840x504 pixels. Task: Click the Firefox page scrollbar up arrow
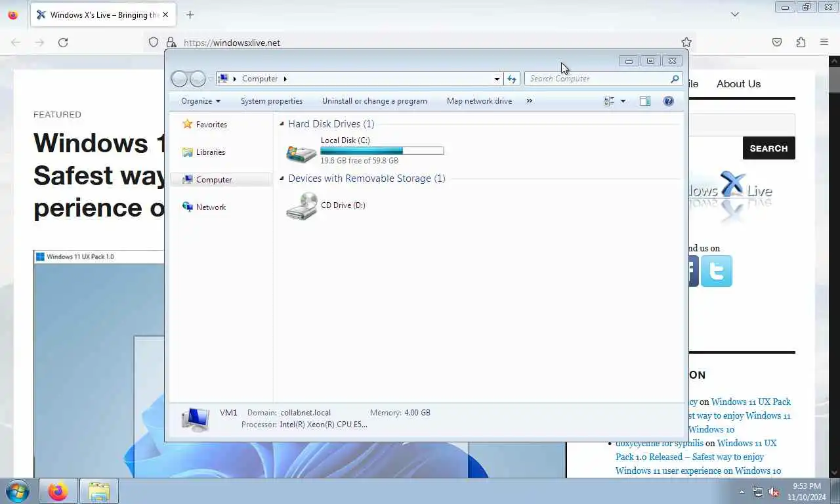click(834, 61)
